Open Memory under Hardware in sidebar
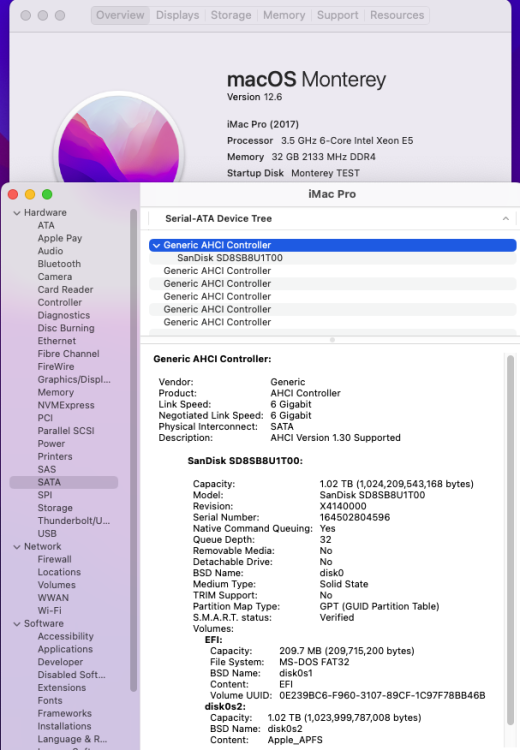 55,393
